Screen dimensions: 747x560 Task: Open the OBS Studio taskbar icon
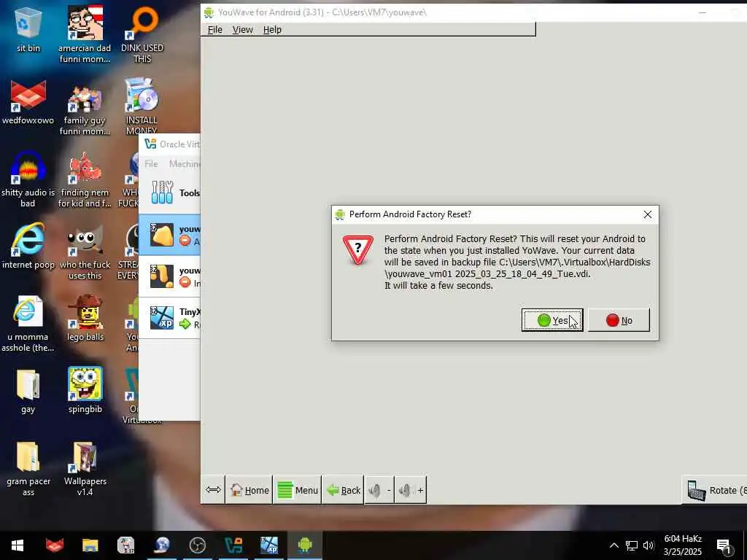tap(197, 545)
